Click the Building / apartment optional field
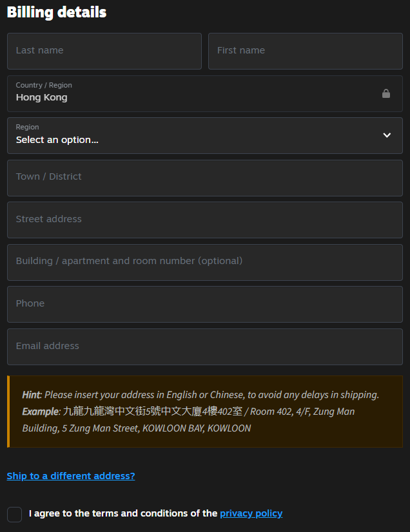 (205, 262)
